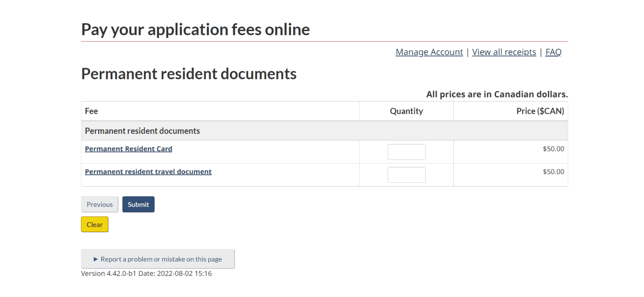Click the Pay your application fees online heading

coord(195,29)
